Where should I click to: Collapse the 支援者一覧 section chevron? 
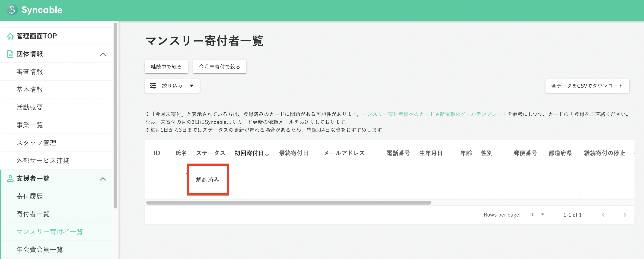pos(103,179)
